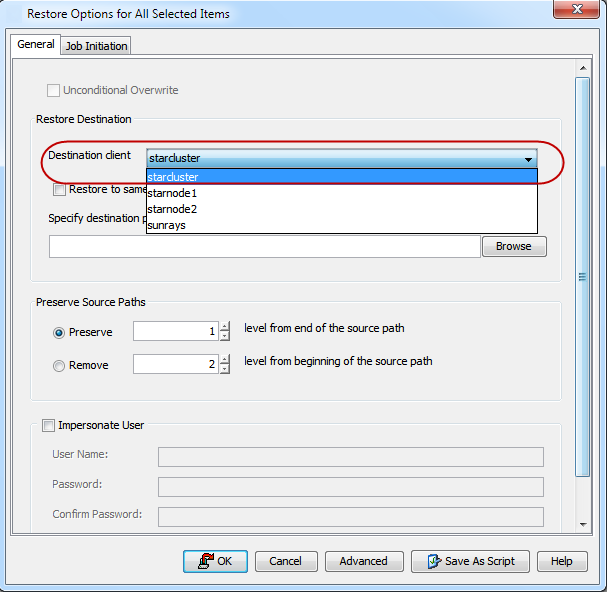Open the Advanced restore options
Viewport: 607px width, 592px height.
pyautogui.click(x=363, y=561)
